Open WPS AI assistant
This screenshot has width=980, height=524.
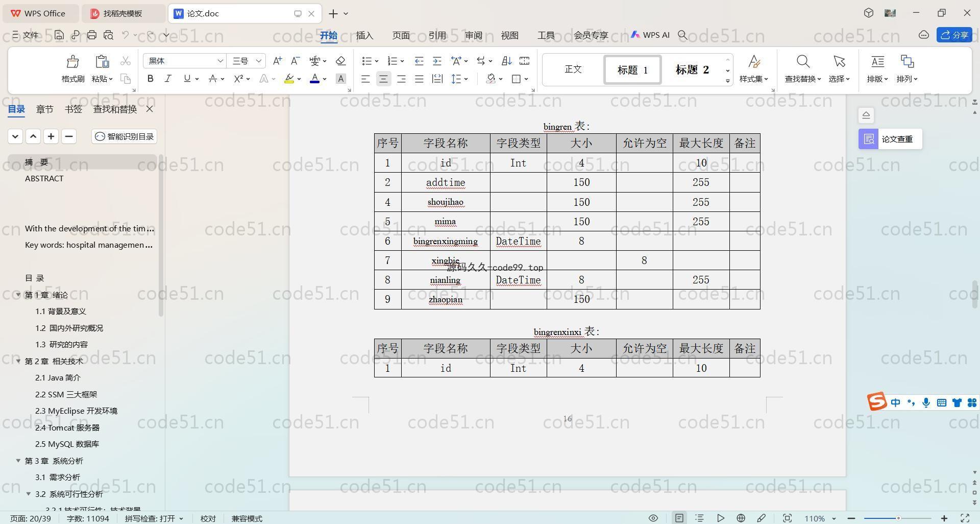(x=650, y=35)
